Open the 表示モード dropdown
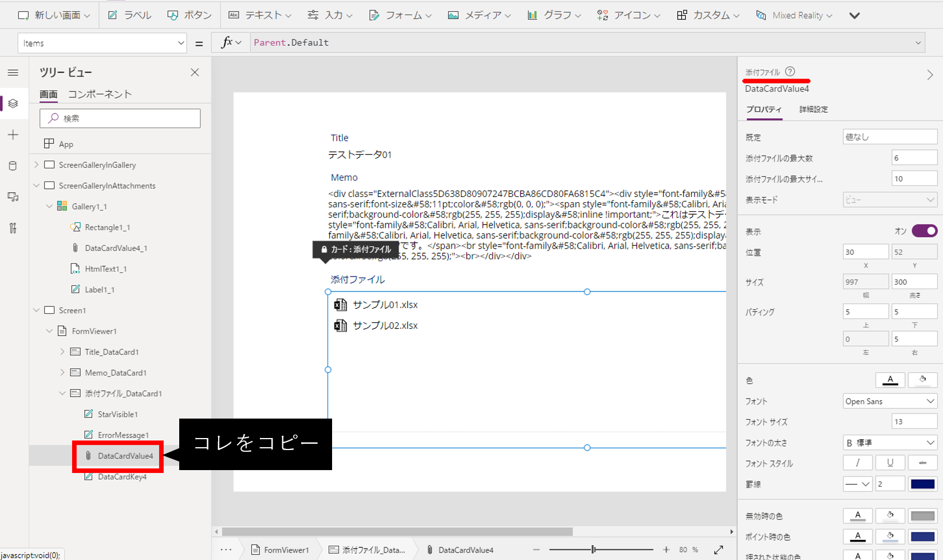 (890, 200)
